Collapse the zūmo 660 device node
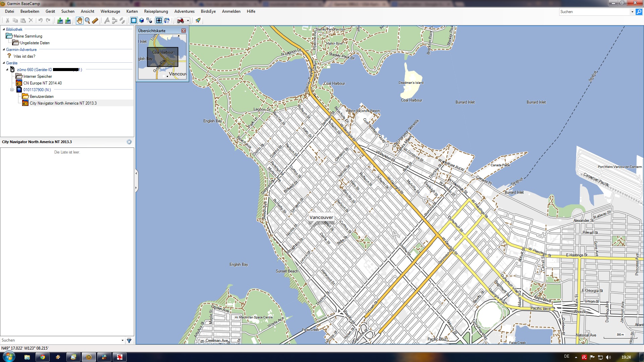 coord(7,70)
